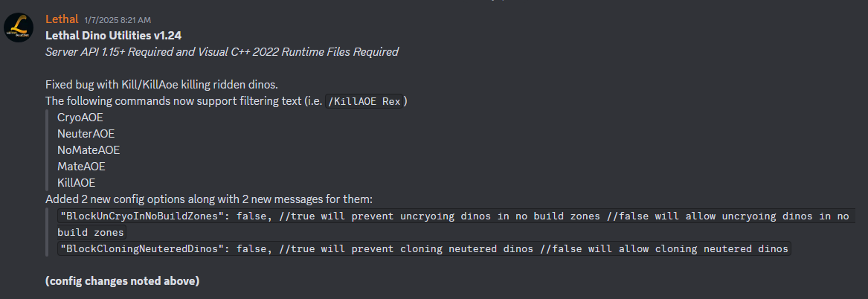
Task: Open the Lethal username profile
Action: pos(62,19)
